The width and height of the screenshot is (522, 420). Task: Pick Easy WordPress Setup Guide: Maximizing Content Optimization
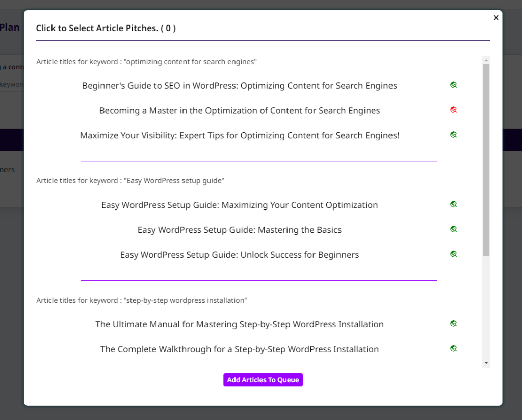tap(239, 205)
